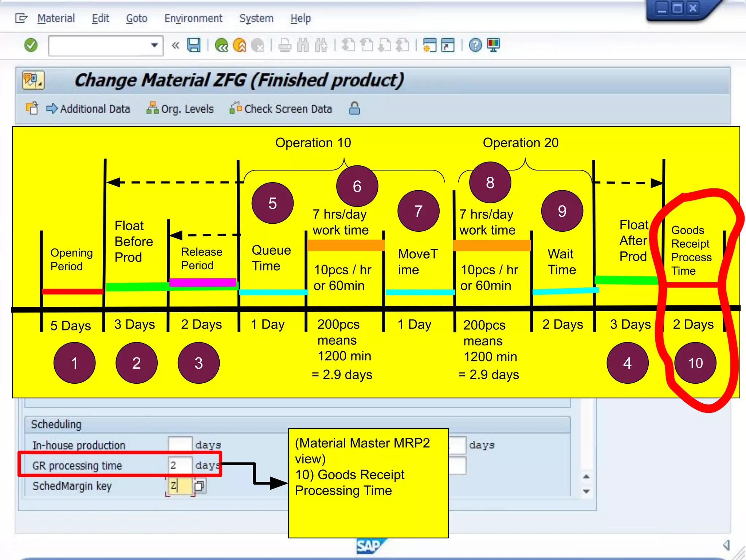This screenshot has height=560, width=746.
Task: Click the GR processing time input field
Action: (x=180, y=465)
